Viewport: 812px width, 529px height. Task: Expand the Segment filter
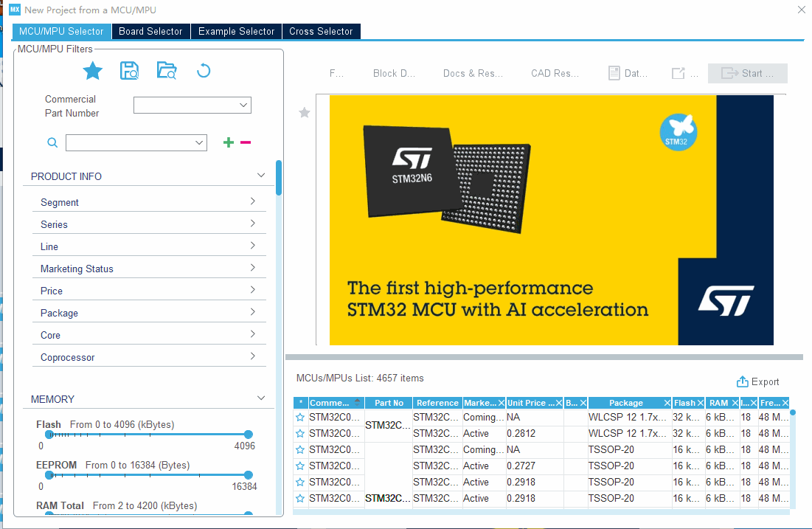[x=253, y=201]
